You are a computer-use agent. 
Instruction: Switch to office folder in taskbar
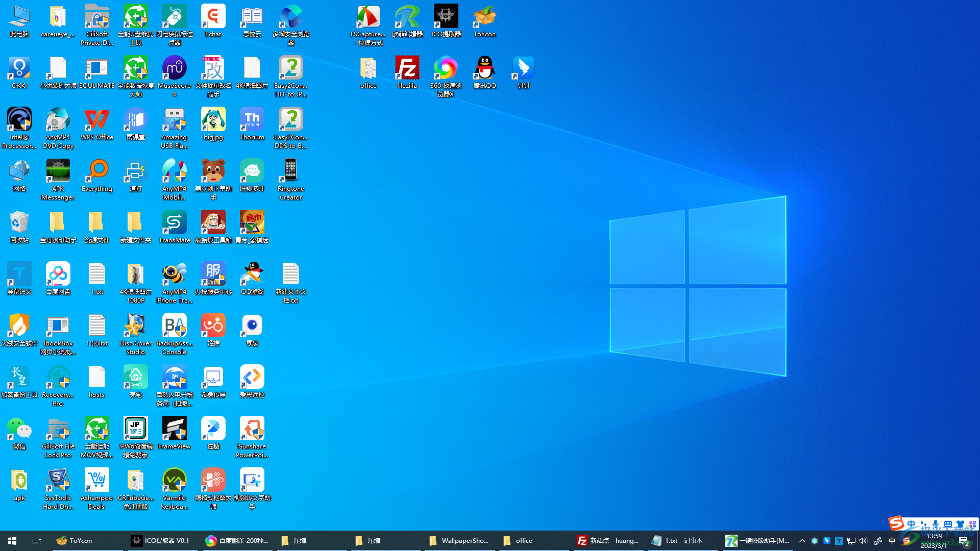tap(533, 541)
